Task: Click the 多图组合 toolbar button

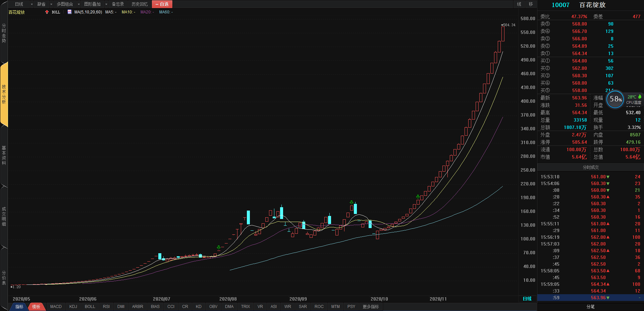Action: pyautogui.click(x=65, y=4)
